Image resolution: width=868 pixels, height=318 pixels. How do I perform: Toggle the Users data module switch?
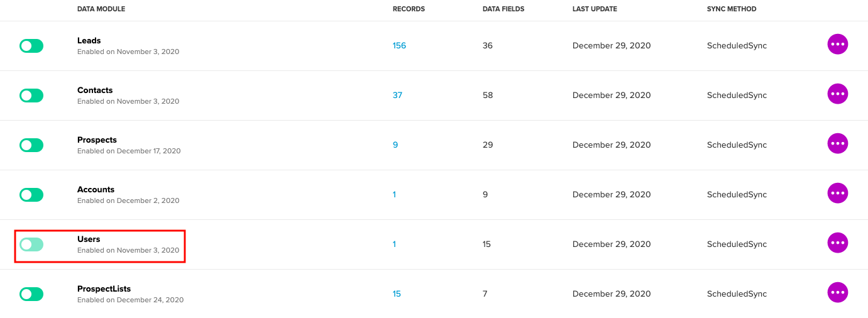31,244
